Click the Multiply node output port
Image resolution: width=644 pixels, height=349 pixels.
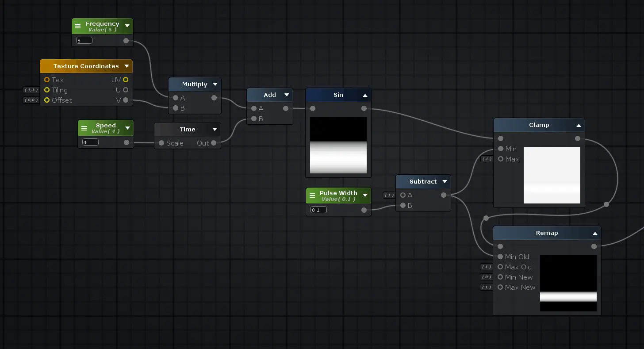[x=214, y=98]
